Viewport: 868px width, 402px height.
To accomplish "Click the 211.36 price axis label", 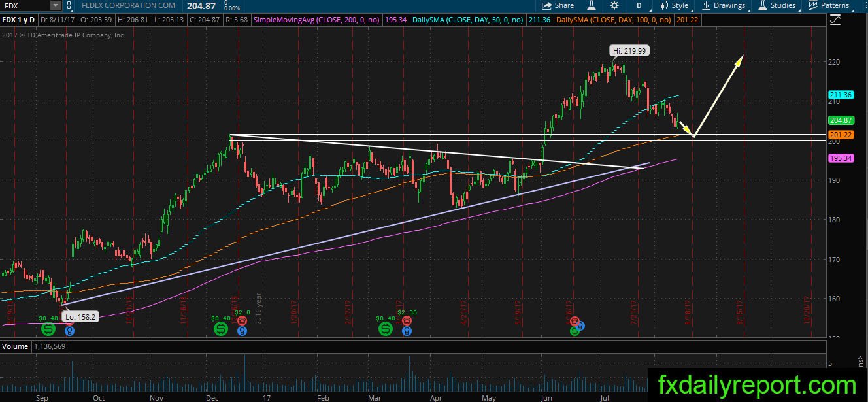I will (x=841, y=95).
